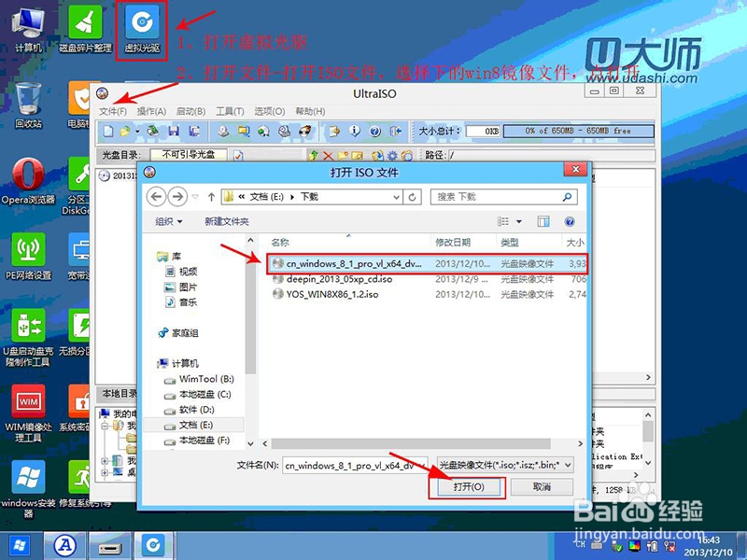Open the 磁盘碎片整理 desktop icon
747x560 pixels.
pyautogui.click(x=85, y=30)
